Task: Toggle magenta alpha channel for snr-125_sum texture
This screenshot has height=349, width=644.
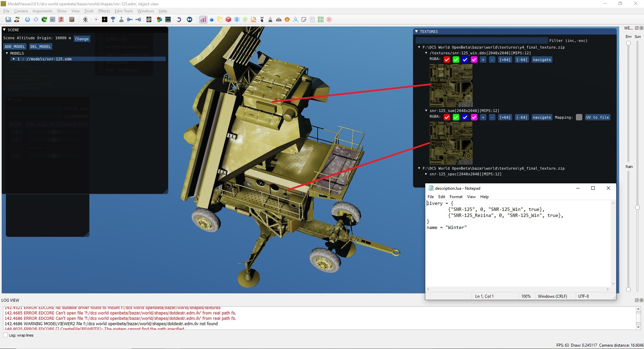Action: coord(474,117)
